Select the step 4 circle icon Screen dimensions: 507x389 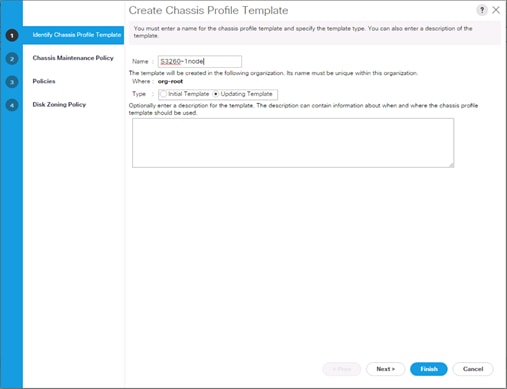[12, 105]
